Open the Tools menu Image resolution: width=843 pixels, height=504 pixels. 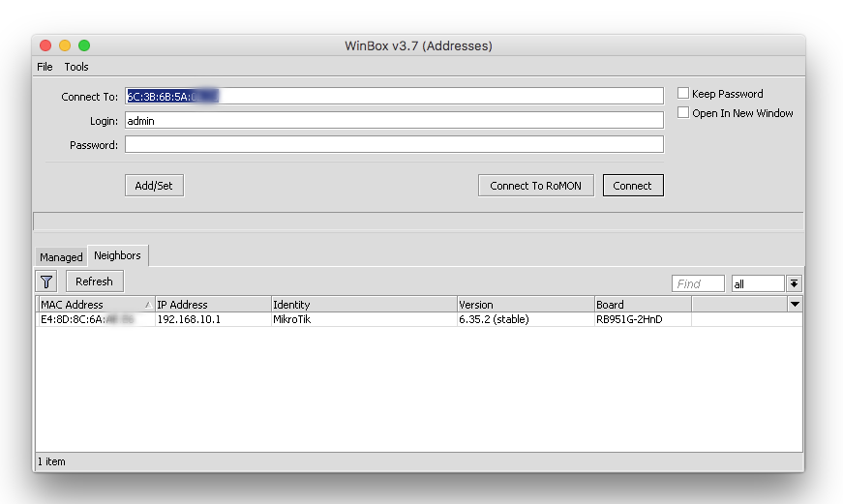click(x=76, y=67)
